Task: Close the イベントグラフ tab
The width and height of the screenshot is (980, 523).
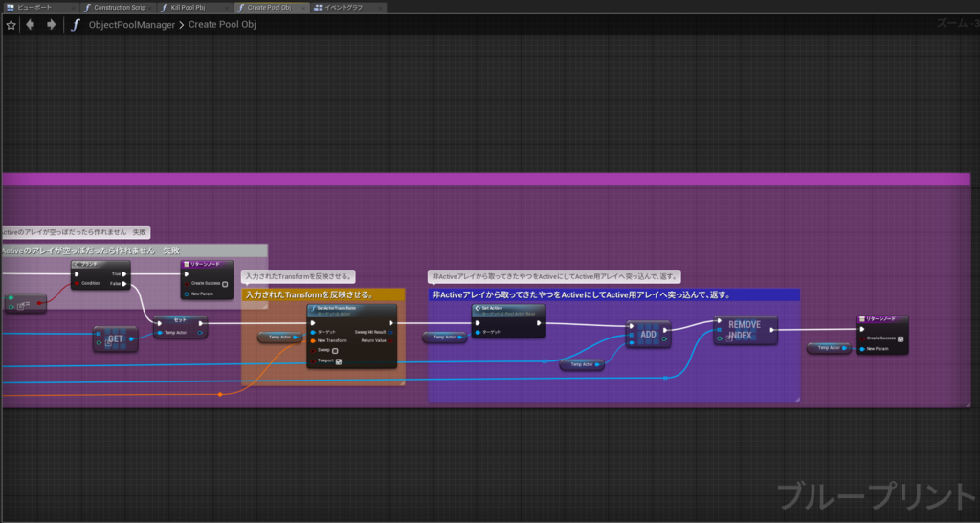Action: [381, 8]
